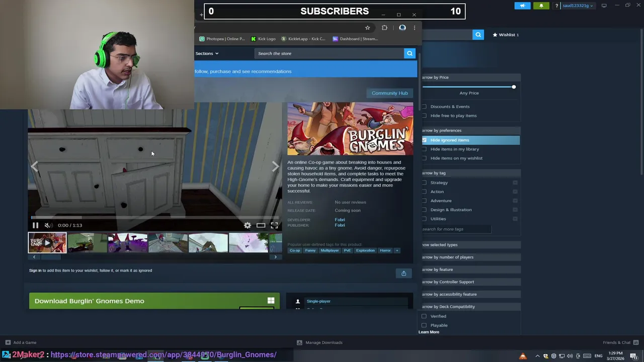
Task: Select the Funny tag
Action: [310, 250]
